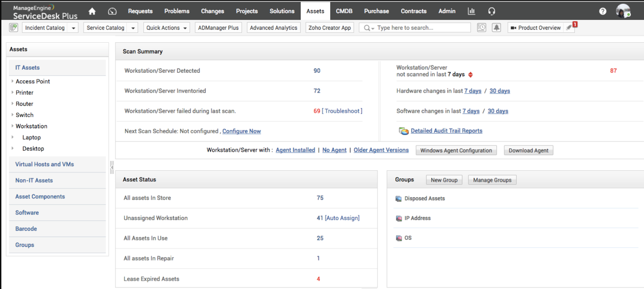644x289 pixels.
Task: Create a New Group
Action: coord(444,180)
